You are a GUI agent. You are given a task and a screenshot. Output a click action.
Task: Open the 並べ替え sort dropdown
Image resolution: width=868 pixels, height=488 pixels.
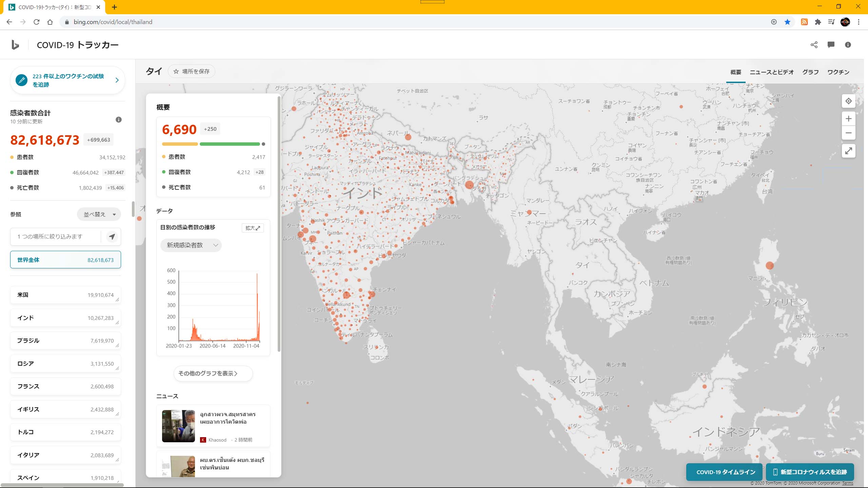99,215
